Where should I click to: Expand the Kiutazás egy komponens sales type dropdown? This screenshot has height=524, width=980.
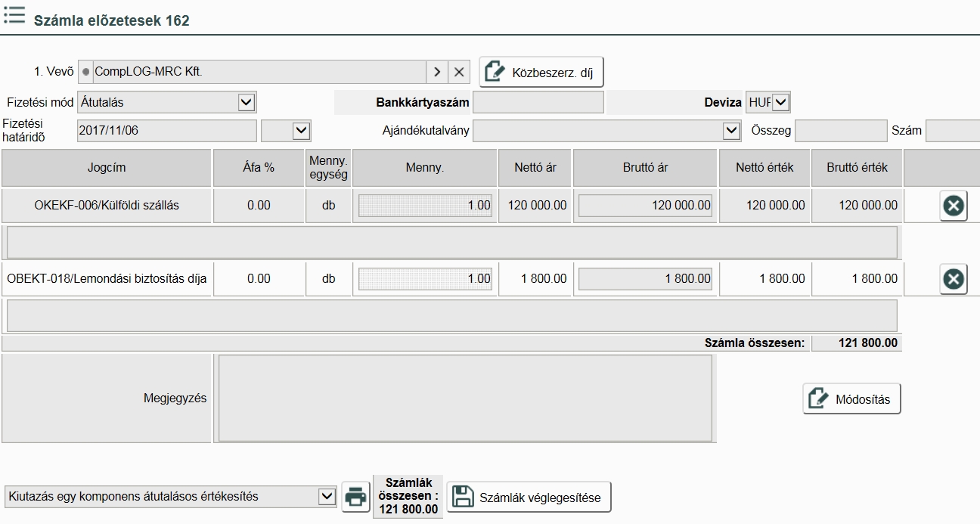tap(327, 497)
